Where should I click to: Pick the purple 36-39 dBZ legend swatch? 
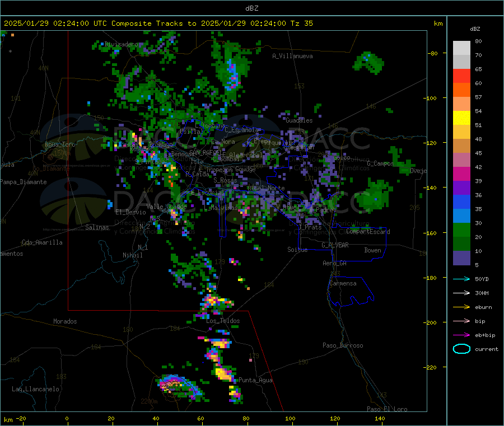click(461, 188)
